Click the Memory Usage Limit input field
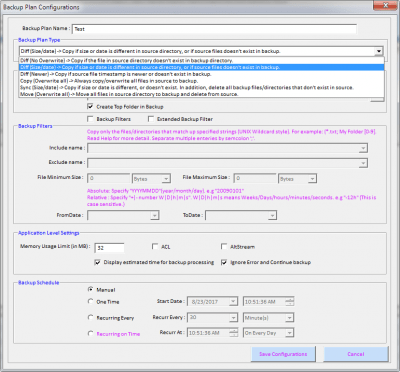Viewport: 400px width, 372px height. pos(110,248)
